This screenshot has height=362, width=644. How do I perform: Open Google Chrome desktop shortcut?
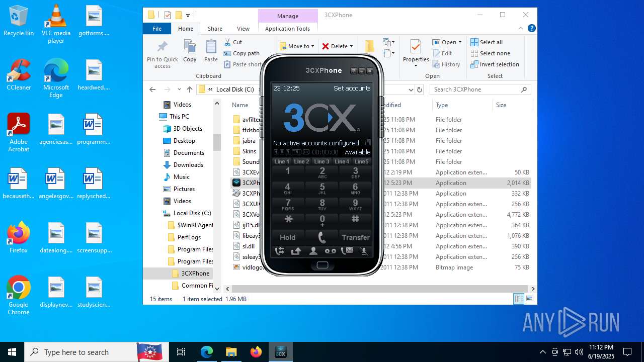point(19,295)
